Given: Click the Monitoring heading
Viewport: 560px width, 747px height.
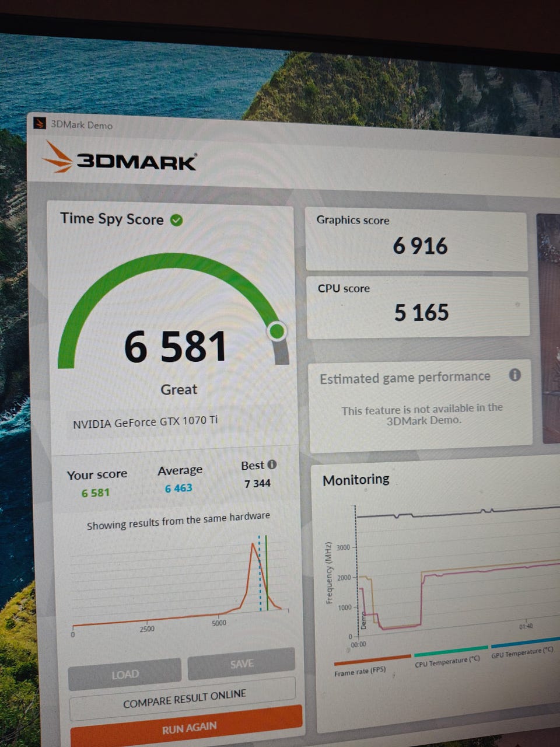Looking at the screenshot, I should point(356,480).
